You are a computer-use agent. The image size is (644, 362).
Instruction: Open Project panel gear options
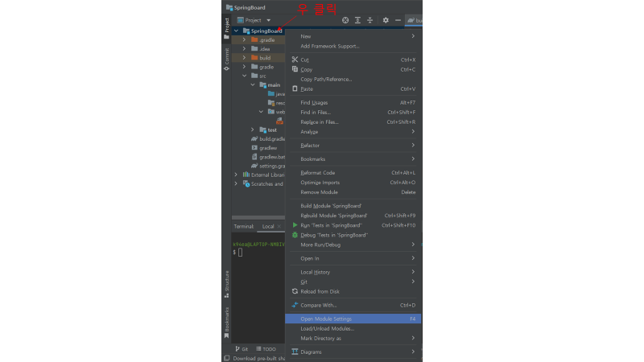tap(386, 19)
